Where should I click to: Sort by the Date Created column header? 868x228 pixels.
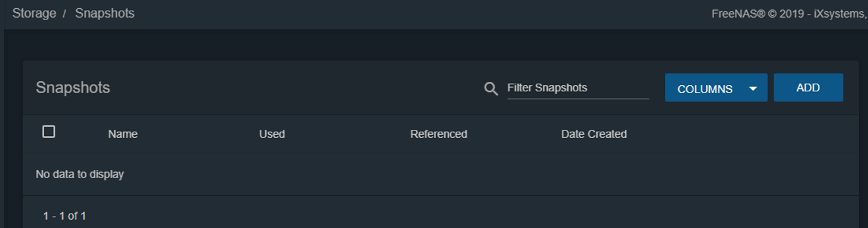tap(594, 134)
